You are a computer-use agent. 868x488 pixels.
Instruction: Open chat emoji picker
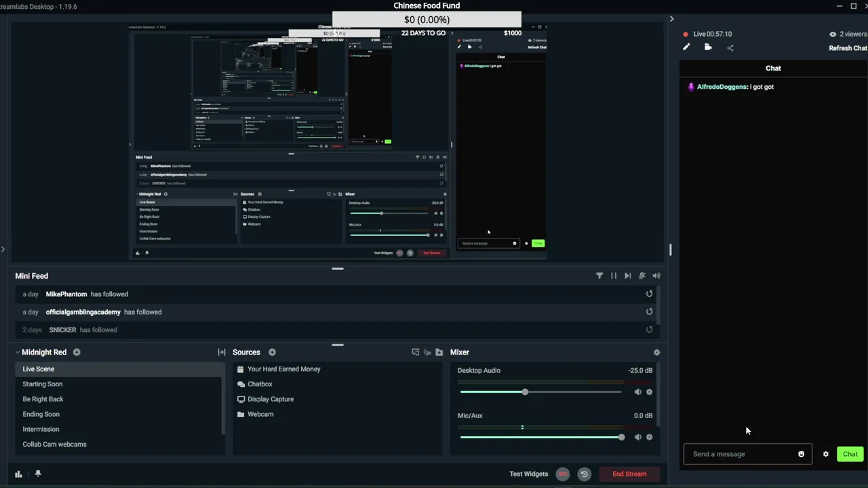[x=801, y=454]
